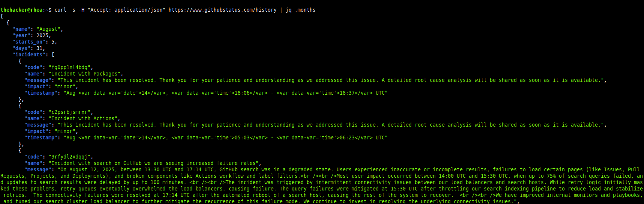Click the "Accept: application/json" header string
The height and width of the screenshot is (204, 644).
click(x=126, y=10)
